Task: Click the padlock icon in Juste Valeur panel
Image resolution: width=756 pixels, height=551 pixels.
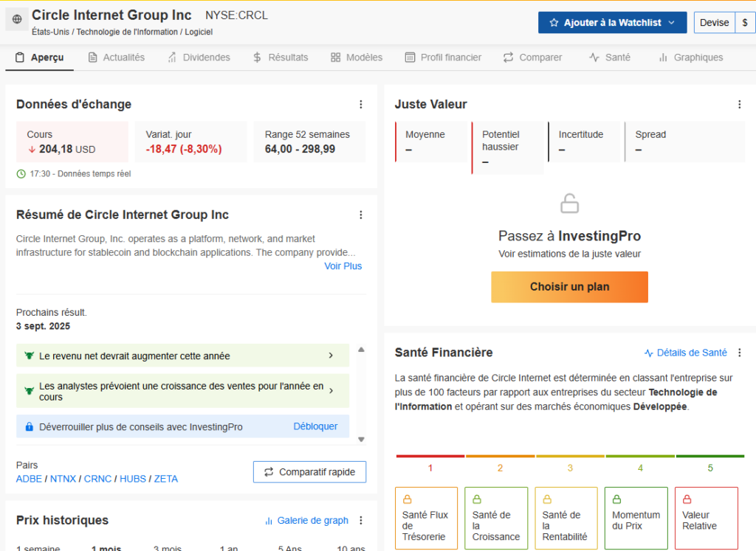Action: coord(569,204)
